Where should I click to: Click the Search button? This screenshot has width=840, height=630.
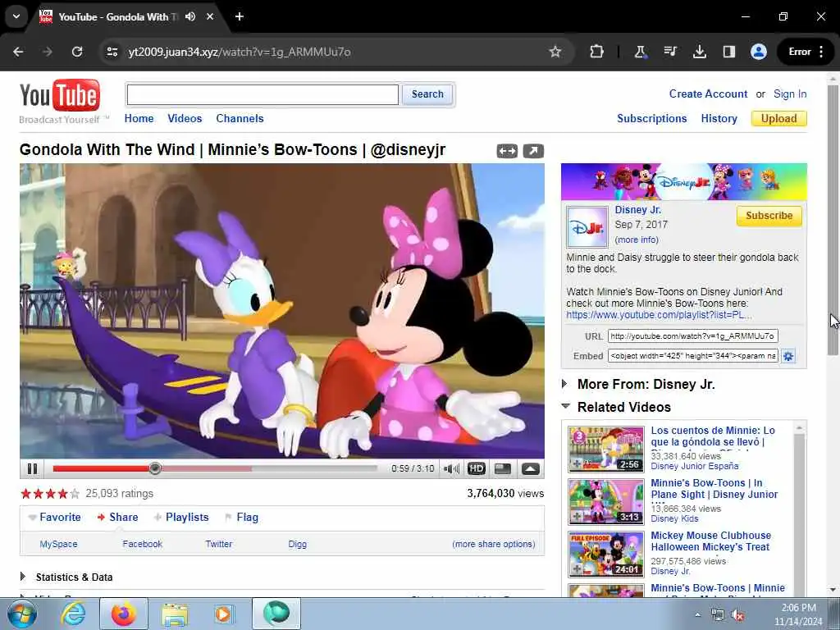click(x=427, y=94)
